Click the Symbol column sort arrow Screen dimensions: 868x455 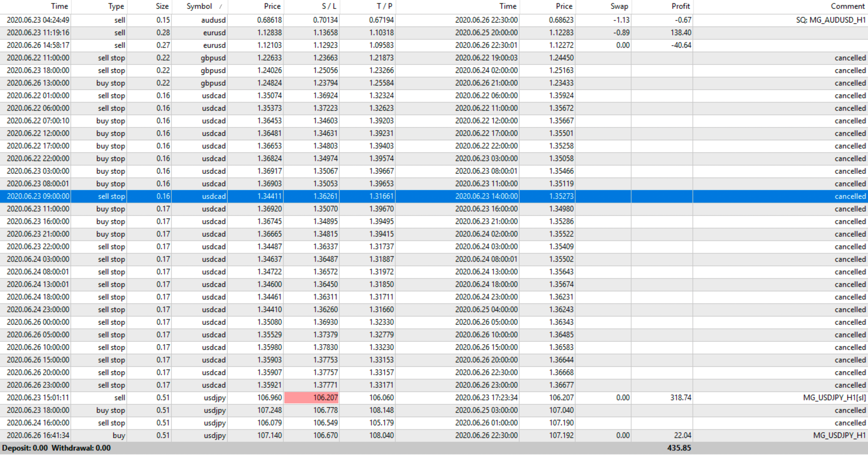221,6
